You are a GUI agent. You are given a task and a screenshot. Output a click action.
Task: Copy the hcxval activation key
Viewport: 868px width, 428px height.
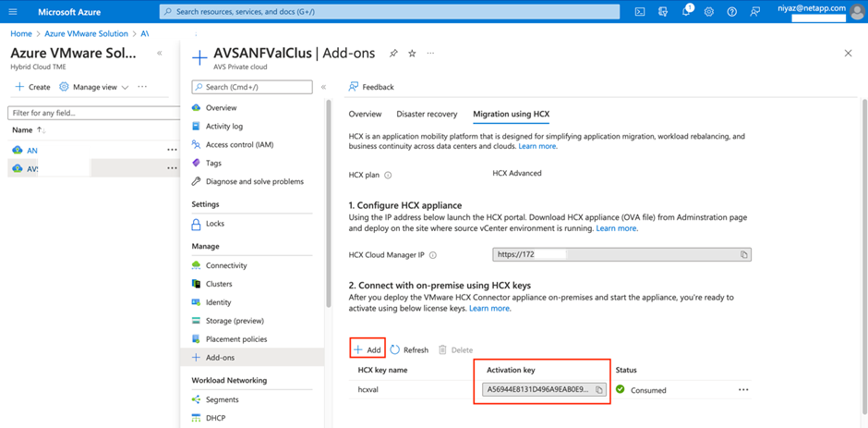(598, 390)
